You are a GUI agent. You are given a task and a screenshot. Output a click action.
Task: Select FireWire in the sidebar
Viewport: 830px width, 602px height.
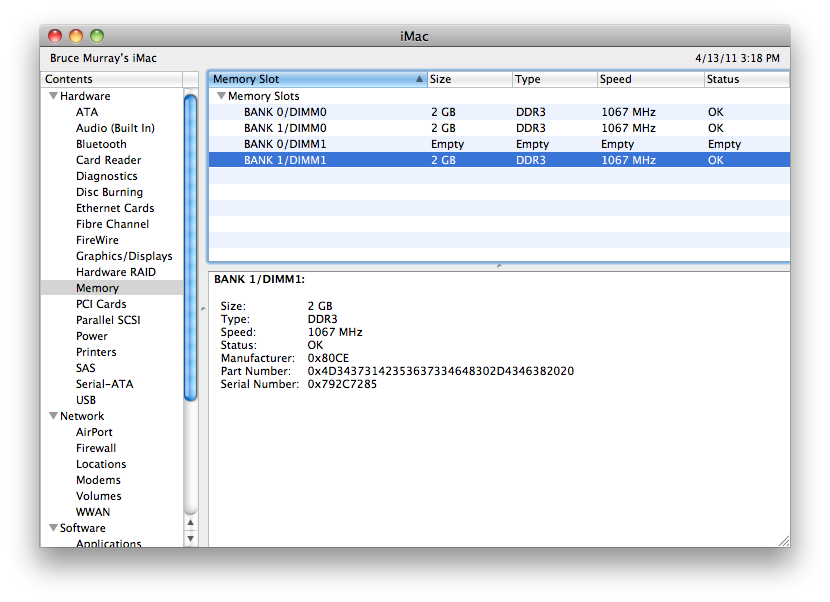97,240
